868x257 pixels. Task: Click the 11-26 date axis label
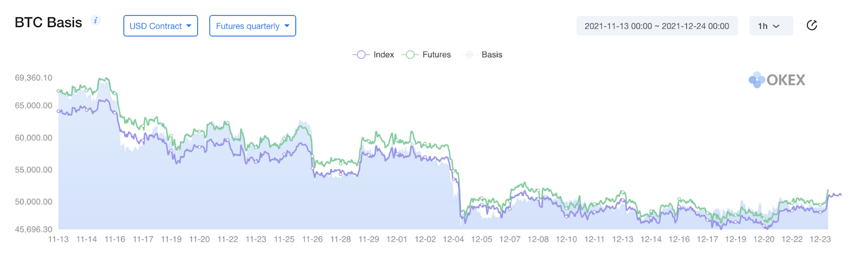click(x=312, y=239)
